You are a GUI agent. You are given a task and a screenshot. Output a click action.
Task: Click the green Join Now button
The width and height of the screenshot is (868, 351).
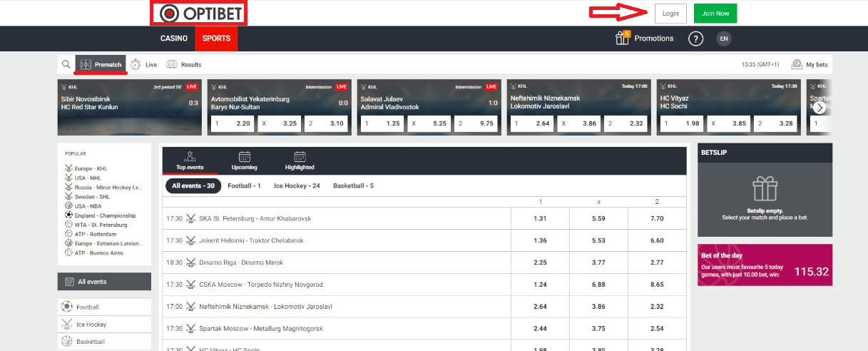point(715,14)
